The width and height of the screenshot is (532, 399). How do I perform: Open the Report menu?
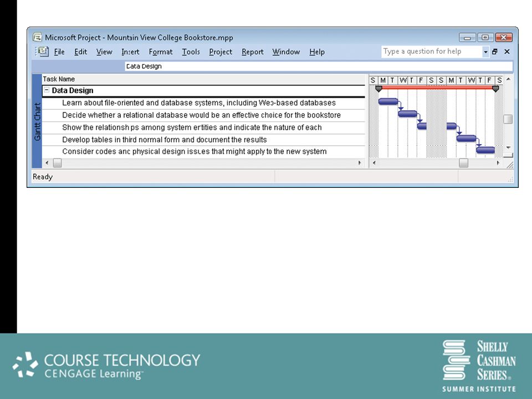[x=253, y=52]
